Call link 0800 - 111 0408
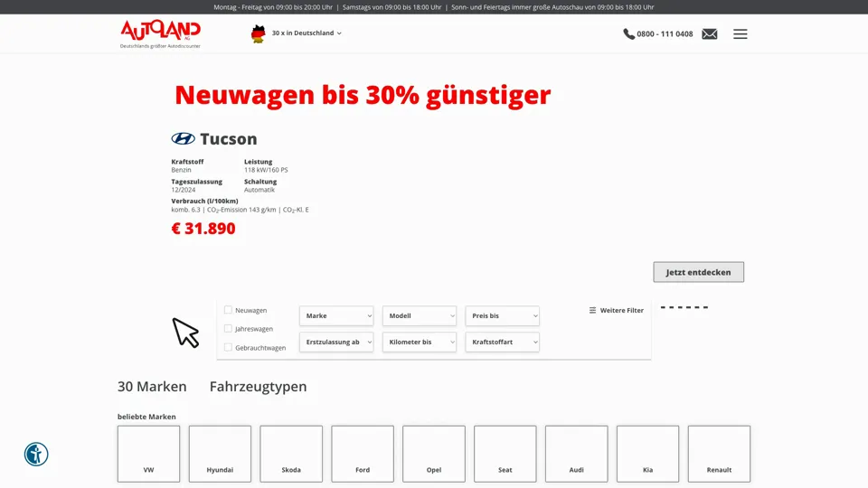The width and height of the screenshot is (868, 488). [665, 33]
